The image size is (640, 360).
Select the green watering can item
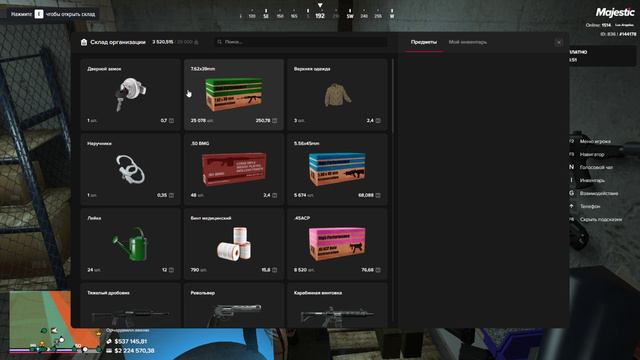pos(130,244)
